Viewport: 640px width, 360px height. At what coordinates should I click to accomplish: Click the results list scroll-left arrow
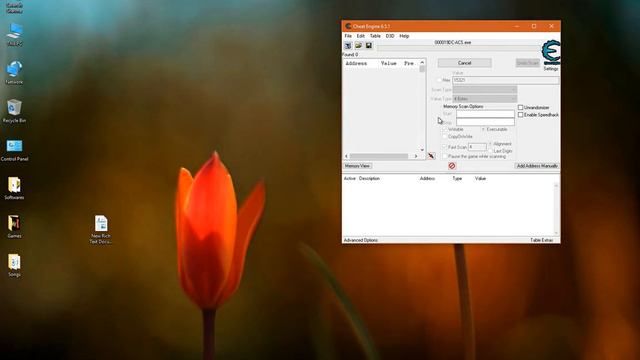tap(347, 156)
